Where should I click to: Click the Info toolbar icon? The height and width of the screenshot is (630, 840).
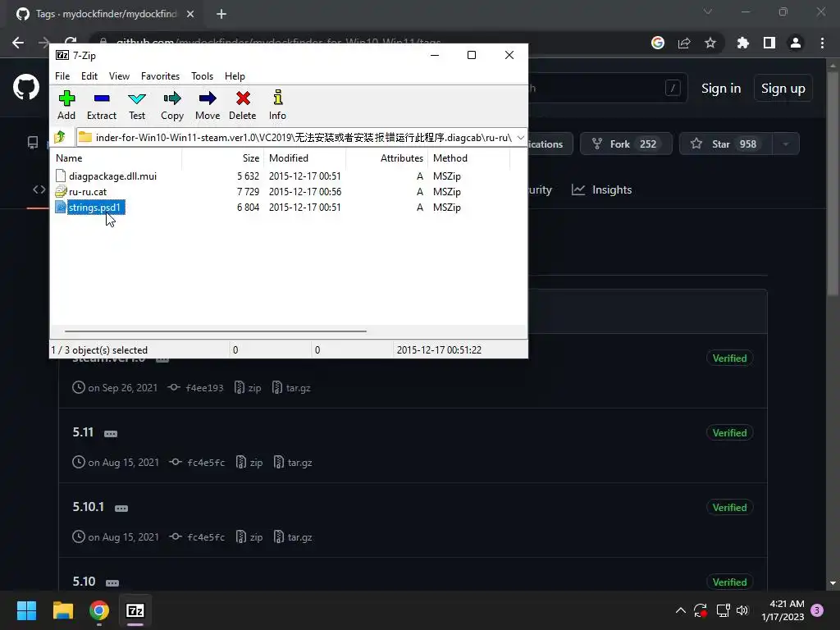pyautogui.click(x=277, y=105)
